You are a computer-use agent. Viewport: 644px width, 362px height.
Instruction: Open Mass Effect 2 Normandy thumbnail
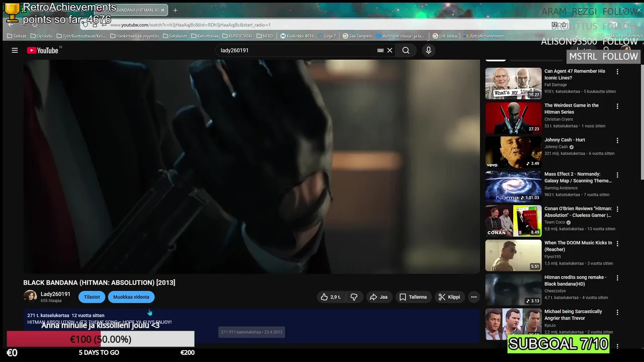pyautogui.click(x=513, y=187)
